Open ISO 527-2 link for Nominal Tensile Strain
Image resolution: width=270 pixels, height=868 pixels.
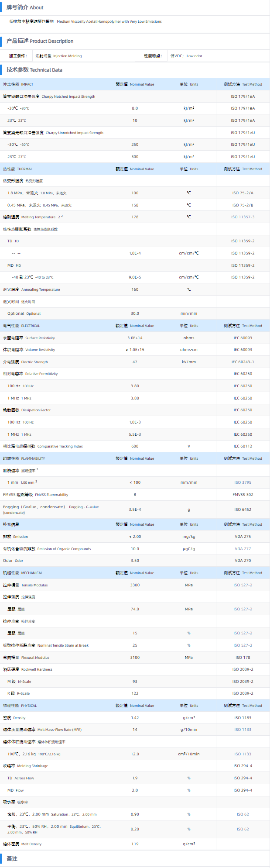click(243, 645)
